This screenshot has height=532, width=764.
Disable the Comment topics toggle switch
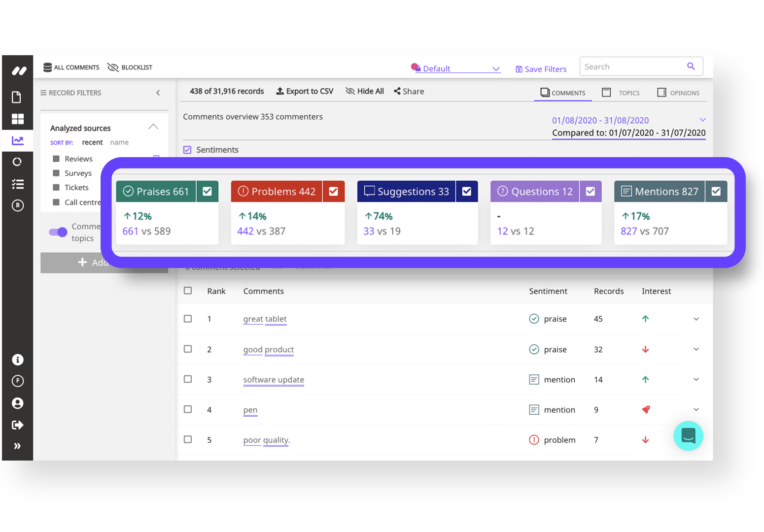(58, 232)
